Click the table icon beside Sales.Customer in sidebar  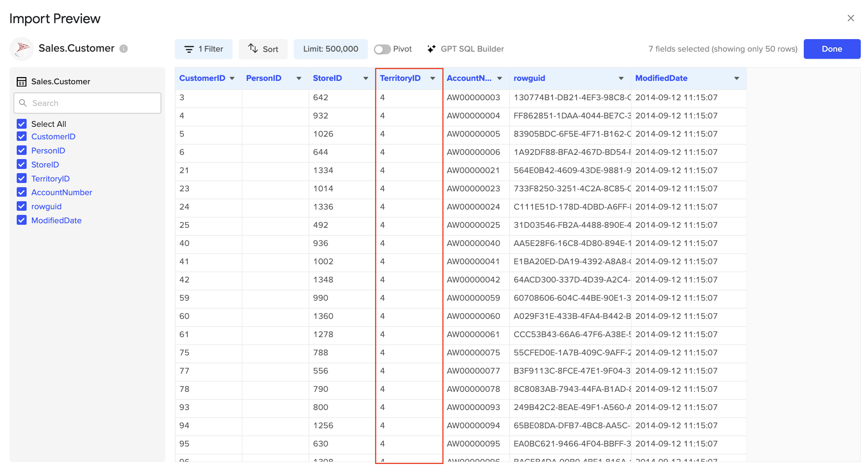coord(22,81)
